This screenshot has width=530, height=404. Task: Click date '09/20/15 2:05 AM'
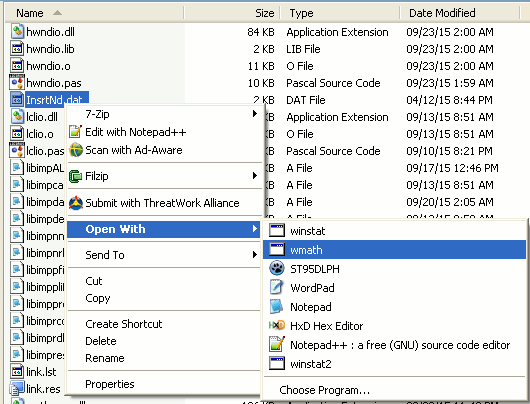pyautogui.click(x=450, y=202)
